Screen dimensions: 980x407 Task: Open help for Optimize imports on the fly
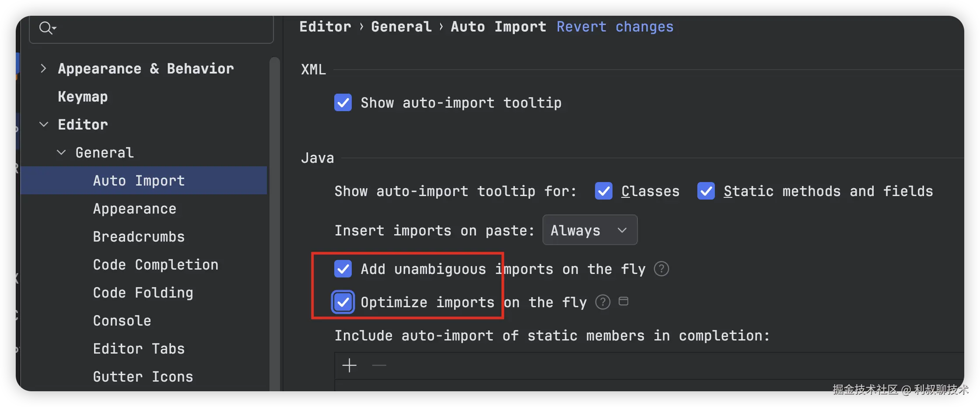[602, 302]
